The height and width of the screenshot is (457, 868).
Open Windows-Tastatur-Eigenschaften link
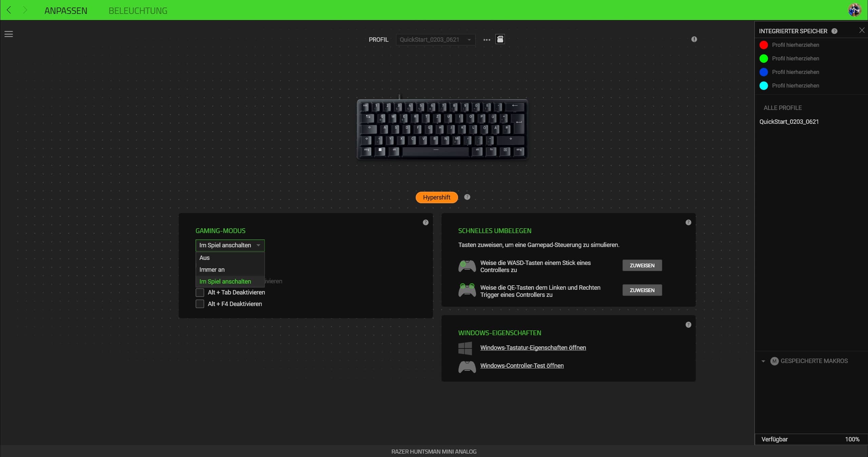pos(533,347)
